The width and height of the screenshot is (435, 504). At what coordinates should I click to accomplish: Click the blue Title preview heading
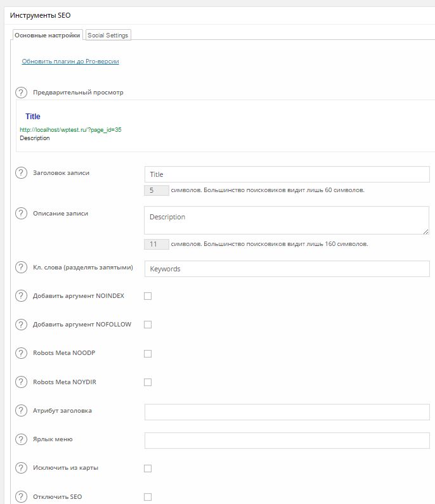click(33, 117)
